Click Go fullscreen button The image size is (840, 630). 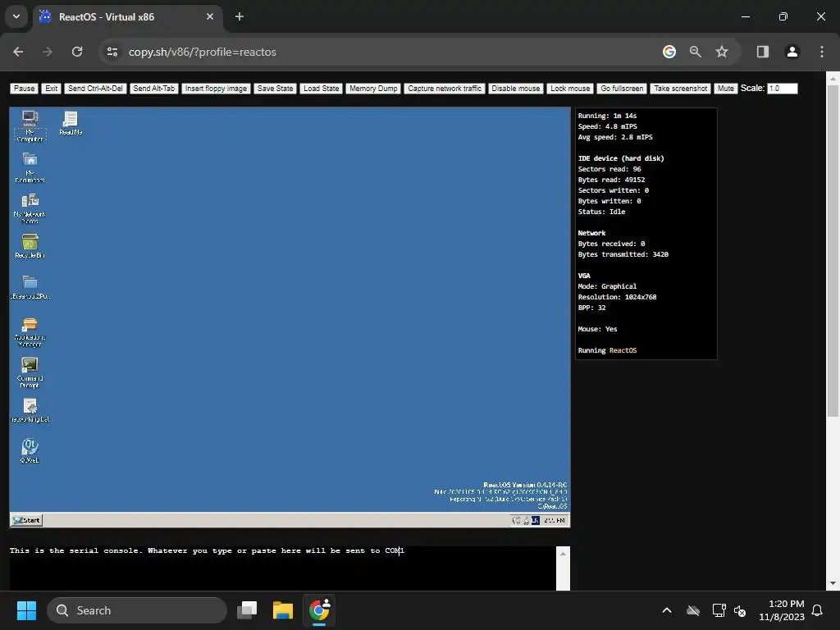point(622,89)
